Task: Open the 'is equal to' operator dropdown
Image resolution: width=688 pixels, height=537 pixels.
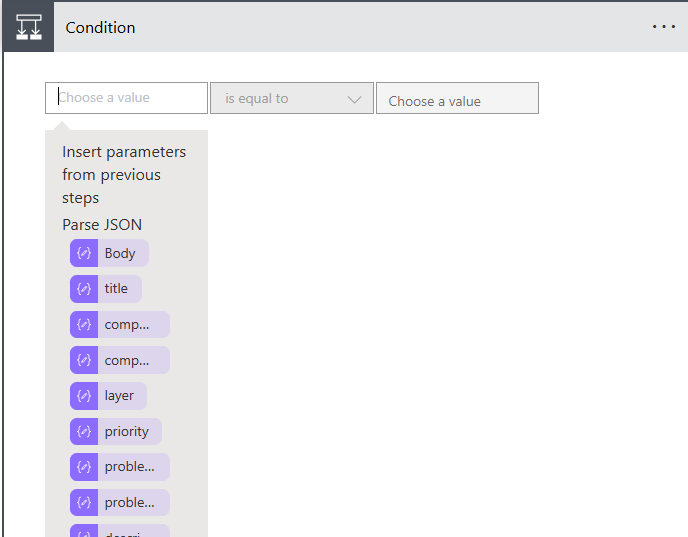Action: [x=291, y=99]
